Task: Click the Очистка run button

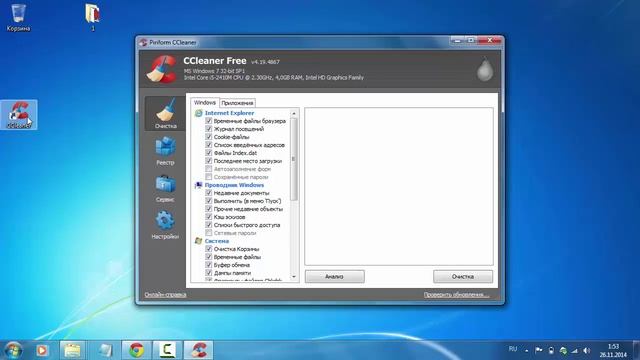Action: [463, 276]
